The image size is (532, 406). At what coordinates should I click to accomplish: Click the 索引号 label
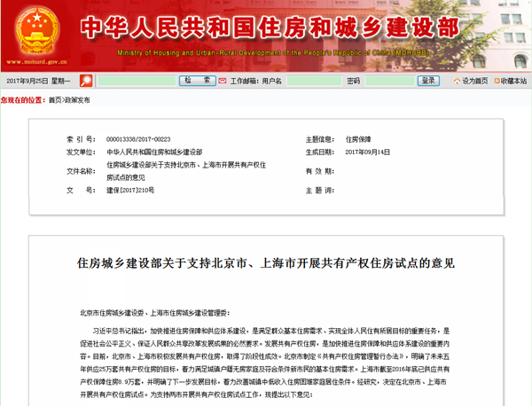(81, 139)
